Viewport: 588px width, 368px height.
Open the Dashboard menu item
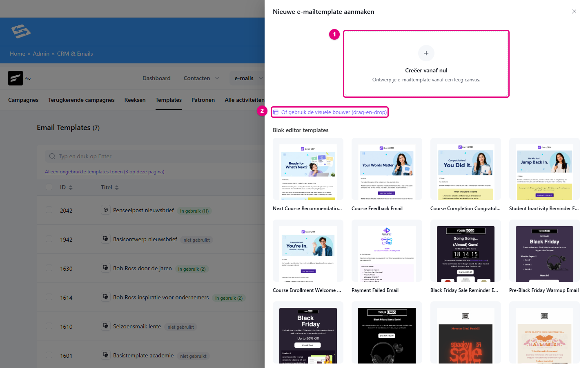click(x=156, y=78)
